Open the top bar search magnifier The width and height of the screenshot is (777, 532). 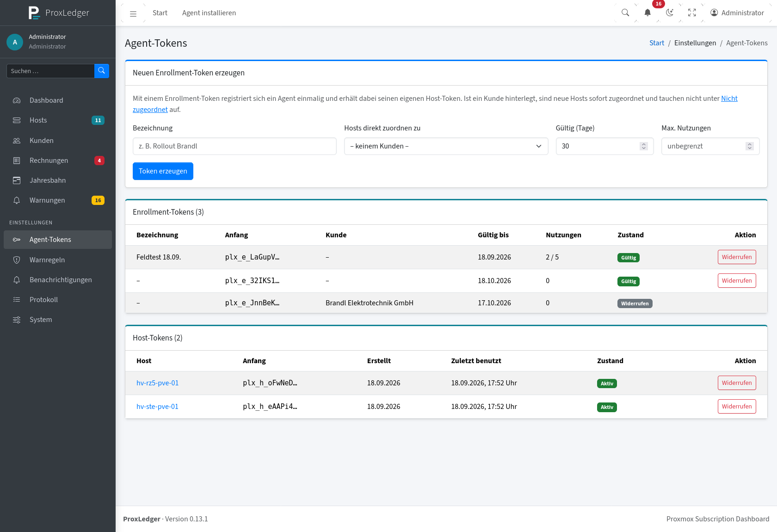click(x=625, y=13)
